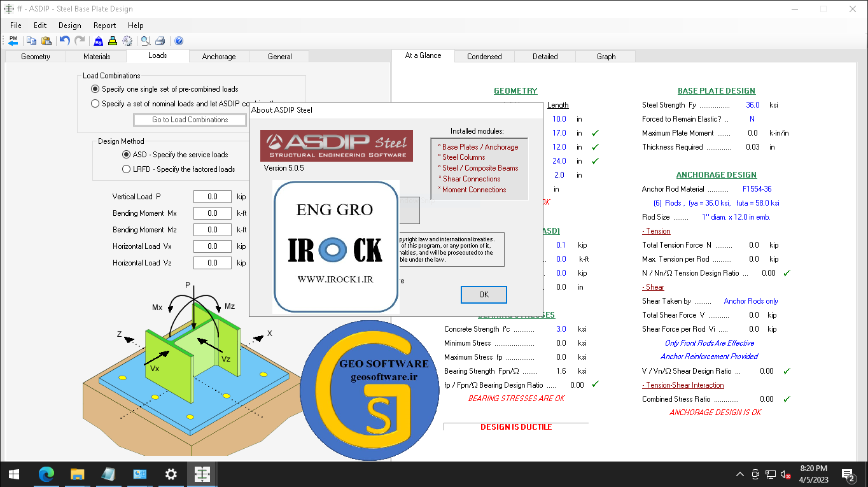Open the Print Preview magnifier icon
Viewport: 868px width, 487px height.
(x=146, y=41)
